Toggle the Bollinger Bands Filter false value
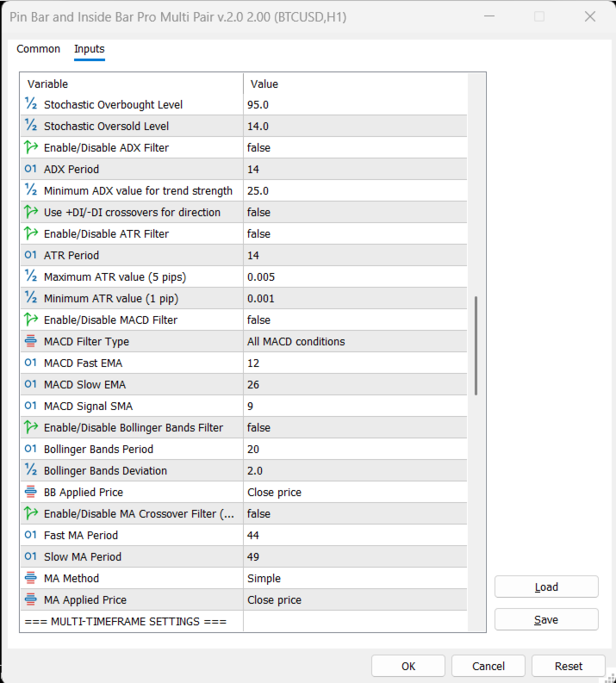 pyautogui.click(x=258, y=427)
